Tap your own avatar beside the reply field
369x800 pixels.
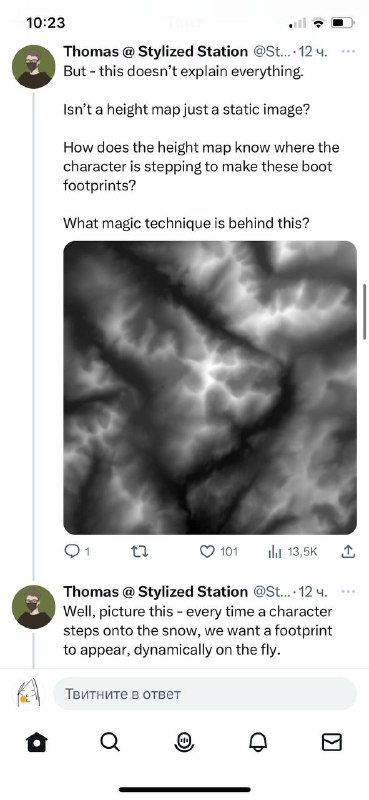tap(29, 693)
